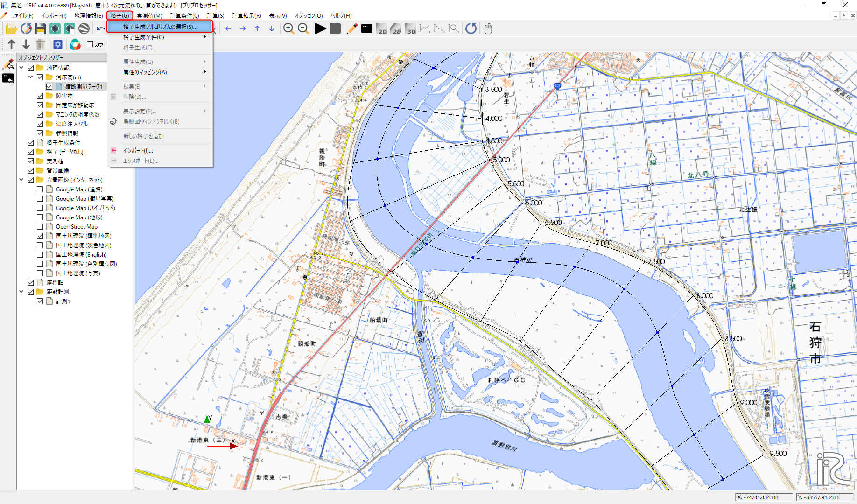857x504 pixels.
Task: Uncheck 国土地理院 (標準地図) checkbox
Action: pyautogui.click(x=40, y=236)
